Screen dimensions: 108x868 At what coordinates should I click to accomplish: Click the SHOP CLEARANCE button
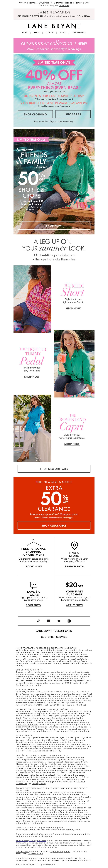point(54,525)
